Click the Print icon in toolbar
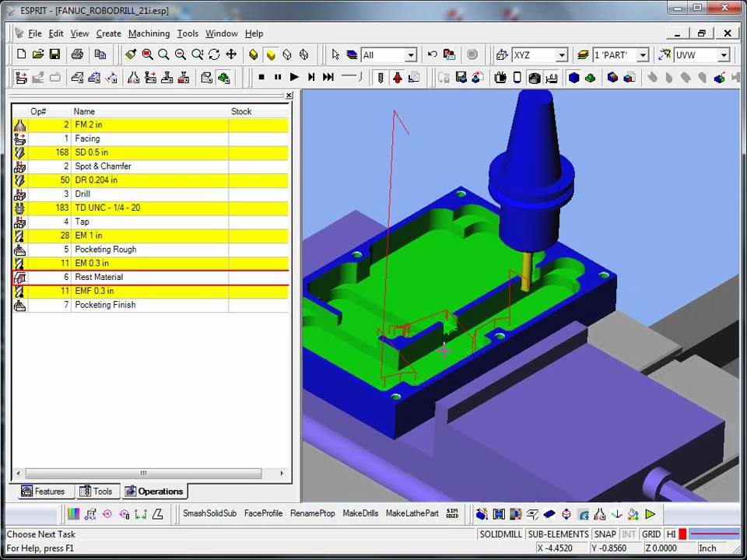The width and height of the screenshot is (747, 560). click(x=77, y=54)
